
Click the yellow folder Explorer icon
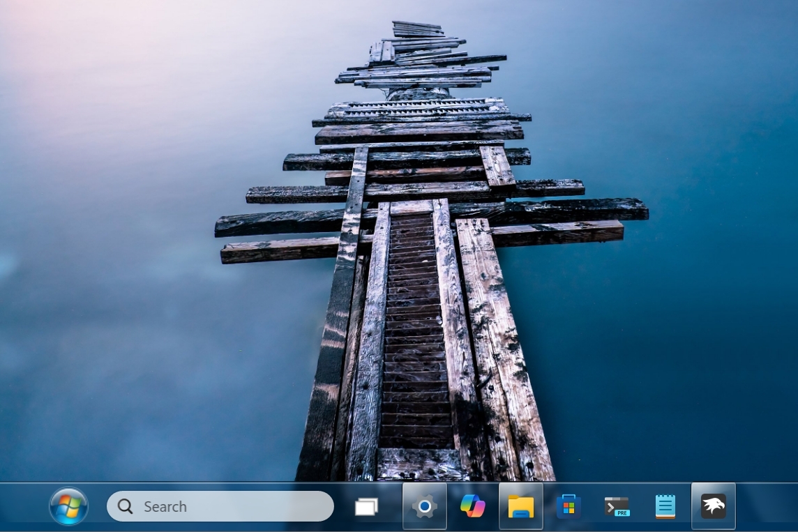pos(521,506)
